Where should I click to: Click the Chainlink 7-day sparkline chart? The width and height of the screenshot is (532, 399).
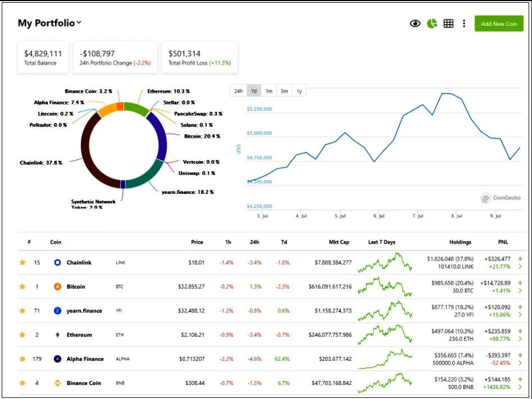385,262
